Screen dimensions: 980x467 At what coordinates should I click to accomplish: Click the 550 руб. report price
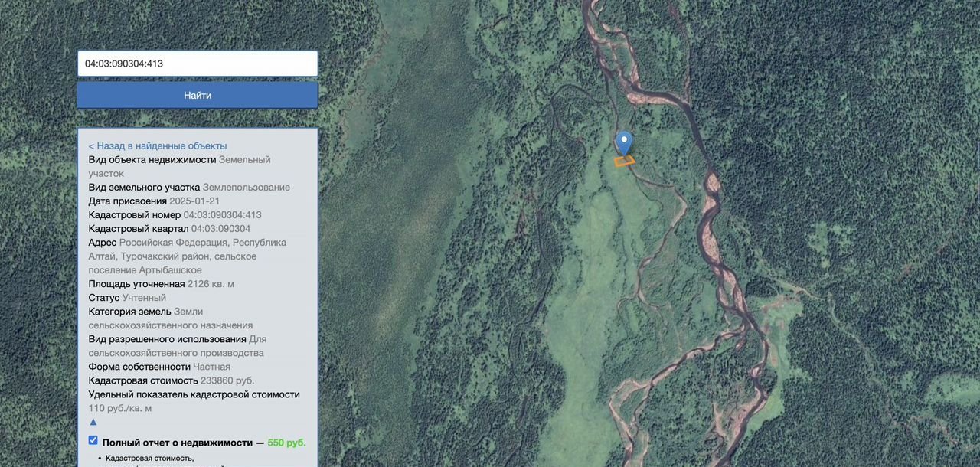286,443
